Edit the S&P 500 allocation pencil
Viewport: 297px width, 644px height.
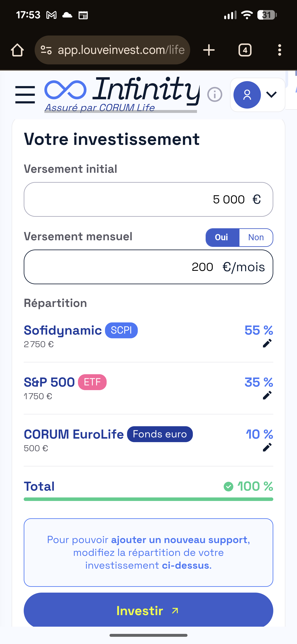click(x=267, y=395)
